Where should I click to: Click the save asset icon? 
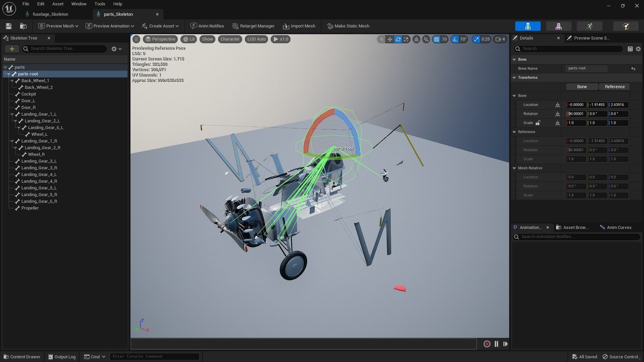coord(9,26)
